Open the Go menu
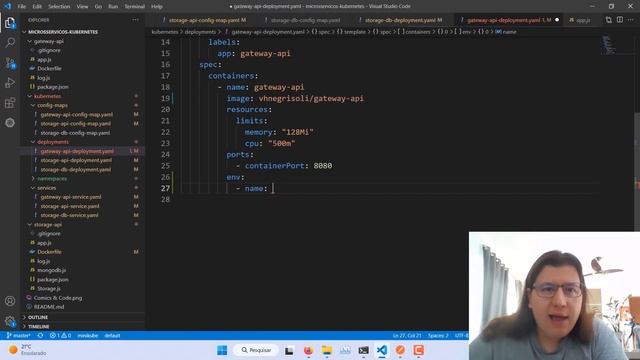 click(x=98, y=7)
